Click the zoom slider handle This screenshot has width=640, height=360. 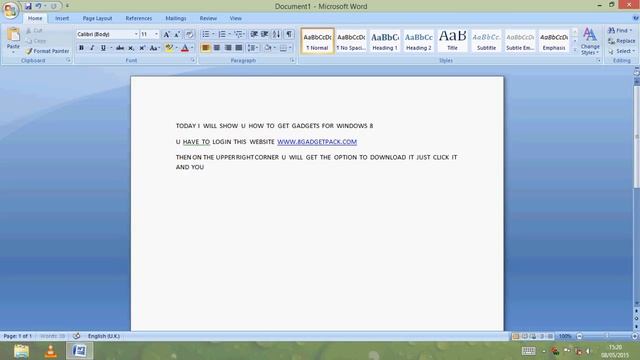(x=607, y=336)
